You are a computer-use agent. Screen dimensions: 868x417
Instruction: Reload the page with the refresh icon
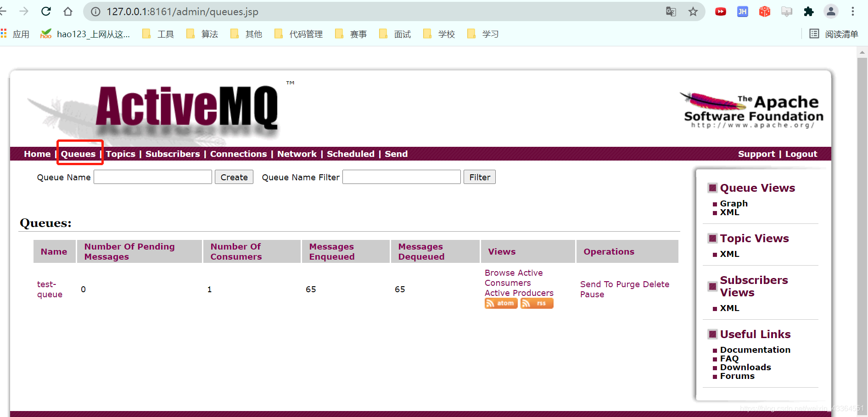coord(46,11)
